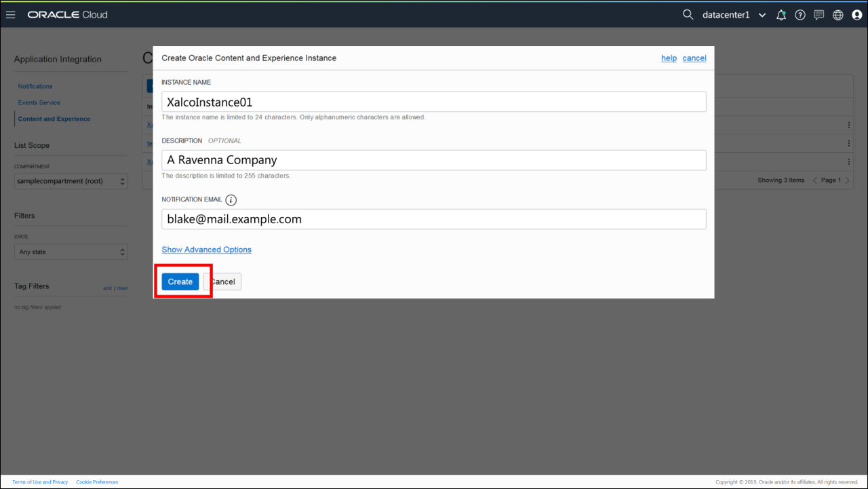Click the Create button

pos(180,281)
